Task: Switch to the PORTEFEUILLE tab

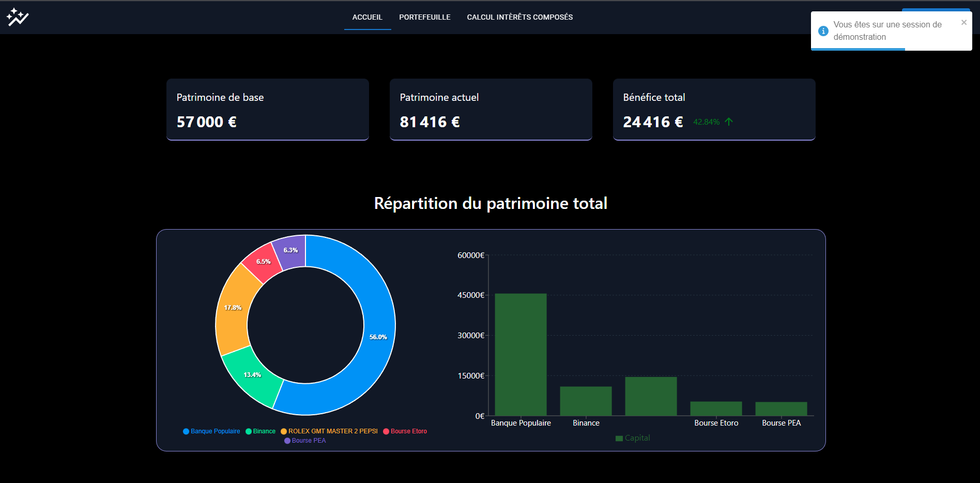Action: click(424, 17)
